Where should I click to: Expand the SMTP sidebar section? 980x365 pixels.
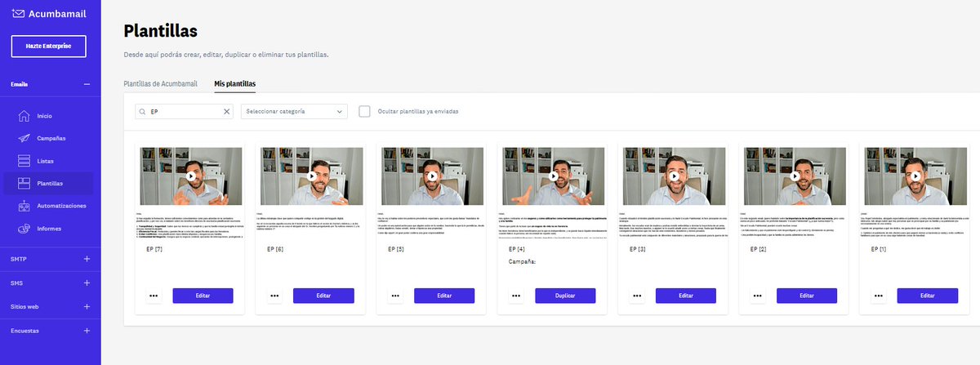(x=87, y=259)
